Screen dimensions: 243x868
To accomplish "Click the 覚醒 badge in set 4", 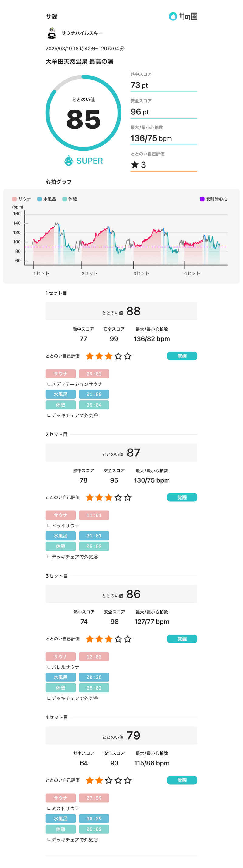I will tap(182, 780).
